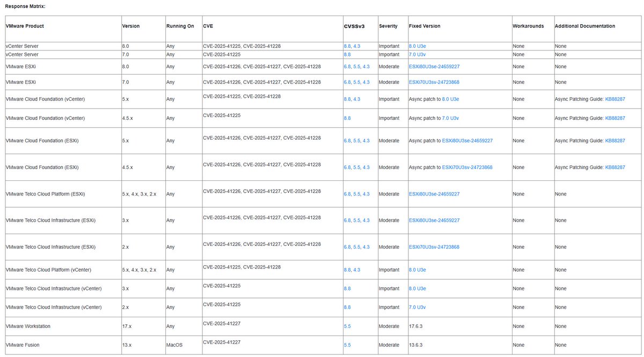Image resolution: width=644 pixels, height=357 pixels.
Task: Click Important severity in vCenter Server 8.0 row
Action: 389,46
